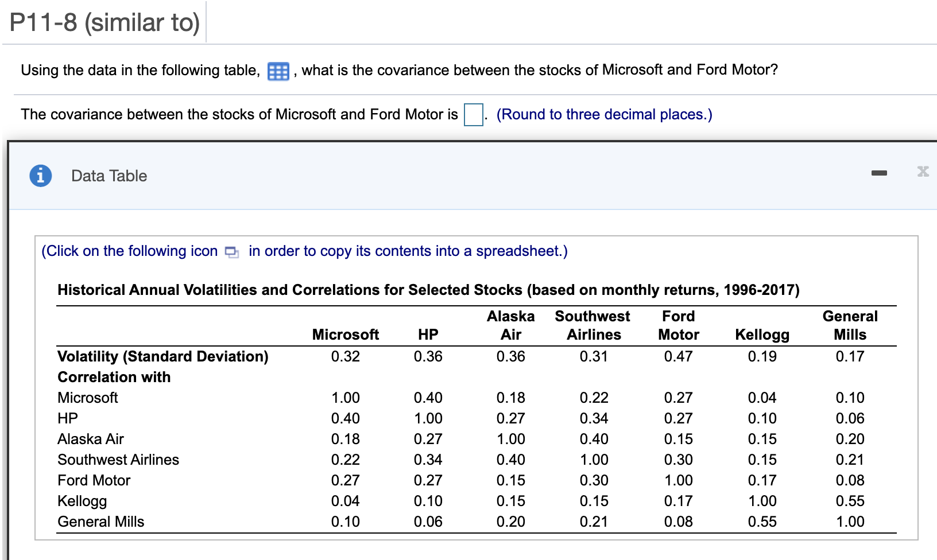Click the Ford Motor row label
The width and height of the screenshot is (937, 560).
point(94,480)
